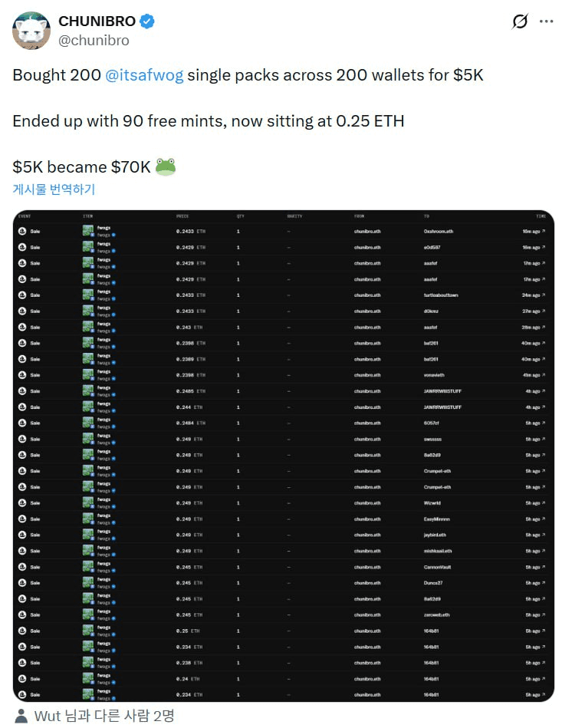
Task: Click the blue verified badge beside CHUNIBRO
Action: pyautogui.click(x=147, y=21)
